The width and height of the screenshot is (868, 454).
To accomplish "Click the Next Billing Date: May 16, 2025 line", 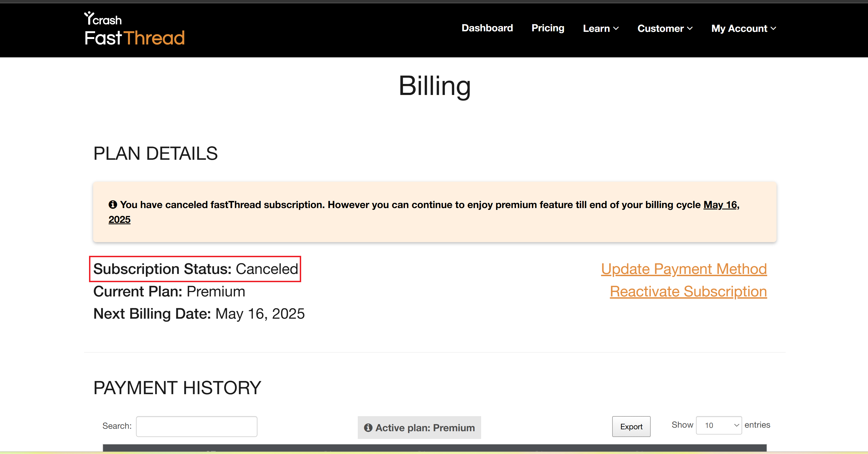I will 199,314.
